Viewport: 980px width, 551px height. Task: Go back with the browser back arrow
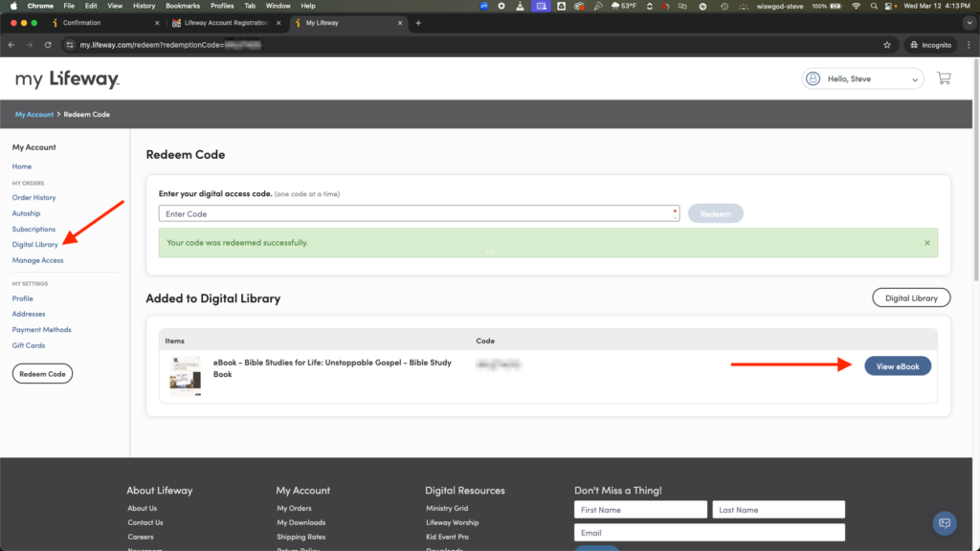pos(11,45)
